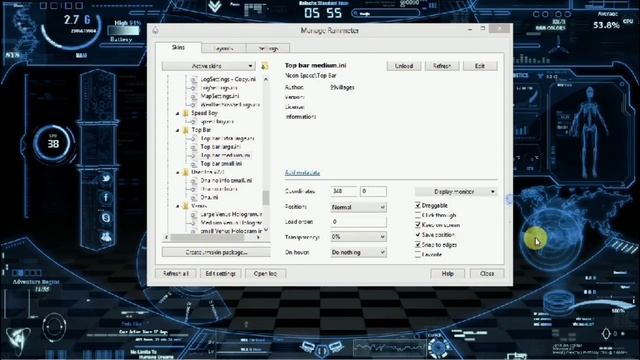Open the On hover dropdown
This screenshot has width=640, height=360.
tap(358, 252)
